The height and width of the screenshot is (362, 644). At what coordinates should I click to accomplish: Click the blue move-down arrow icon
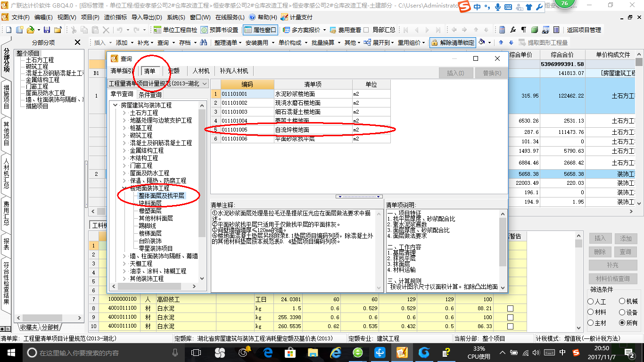(x=511, y=42)
